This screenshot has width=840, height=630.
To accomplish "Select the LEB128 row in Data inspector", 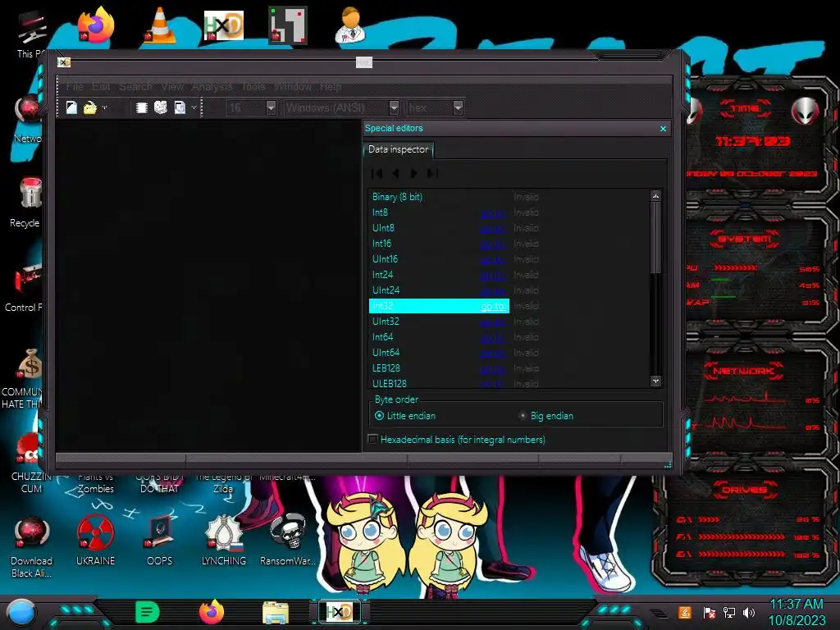I will pos(509,368).
